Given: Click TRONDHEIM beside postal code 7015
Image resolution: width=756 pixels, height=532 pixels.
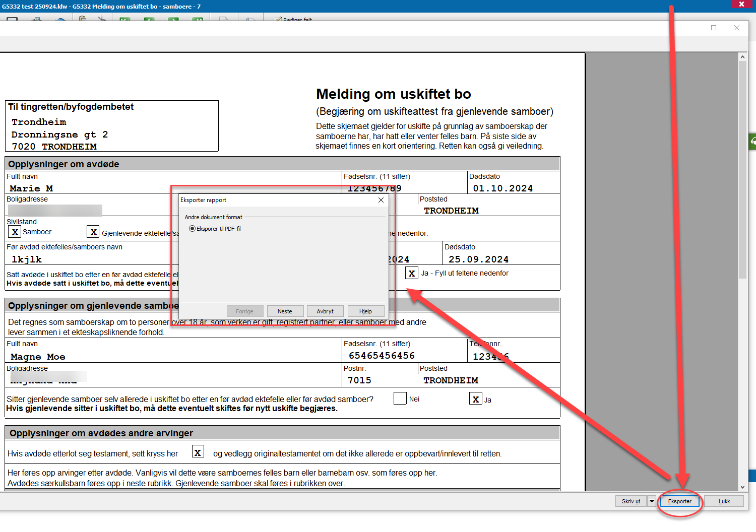Looking at the screenshot, I should [x=451, y=380].
